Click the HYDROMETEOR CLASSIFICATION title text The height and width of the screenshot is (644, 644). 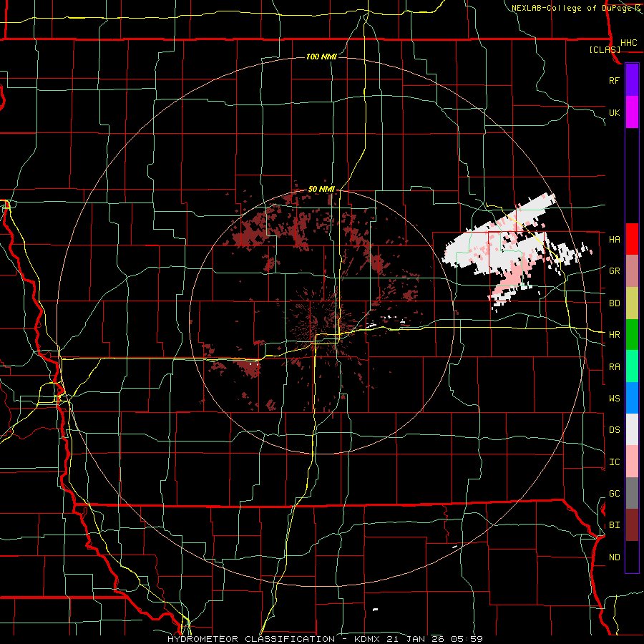(x=251, y=639)
